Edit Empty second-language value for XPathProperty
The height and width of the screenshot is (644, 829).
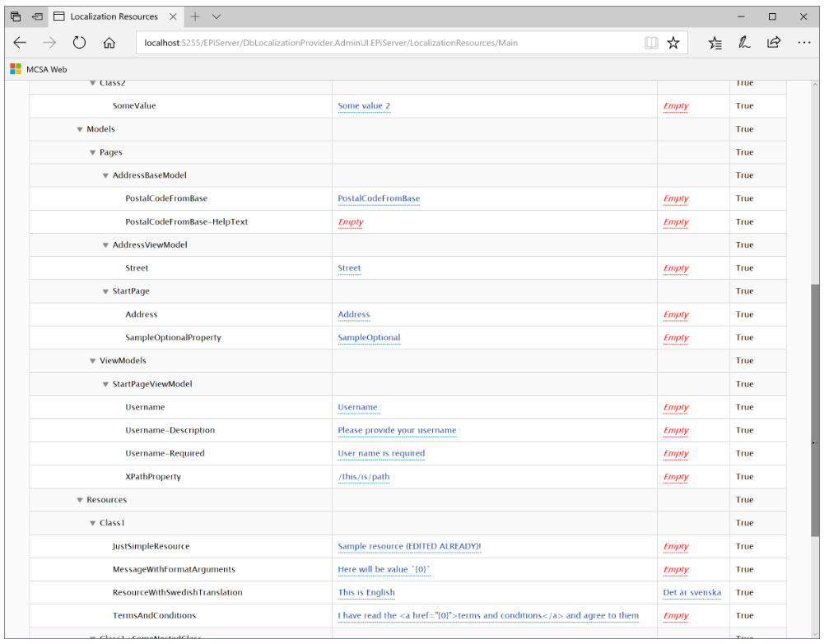click(676, 477)
